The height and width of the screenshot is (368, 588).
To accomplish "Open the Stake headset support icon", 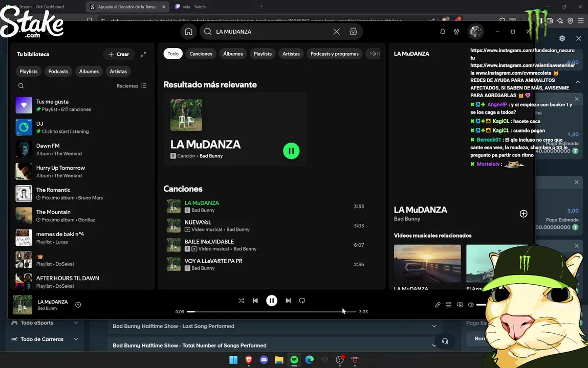I will (445, 341).
